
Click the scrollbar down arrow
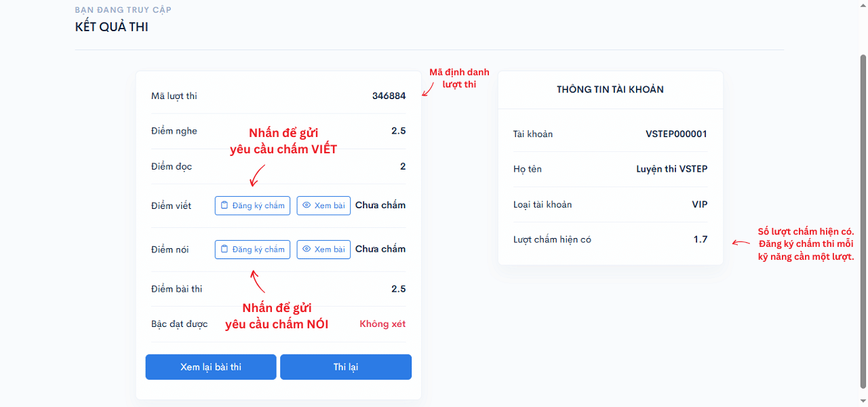[x=863, y=401]
